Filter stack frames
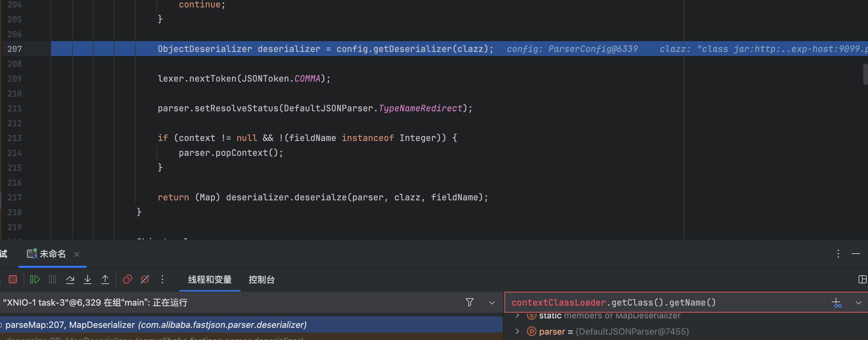 coord(470,302)
